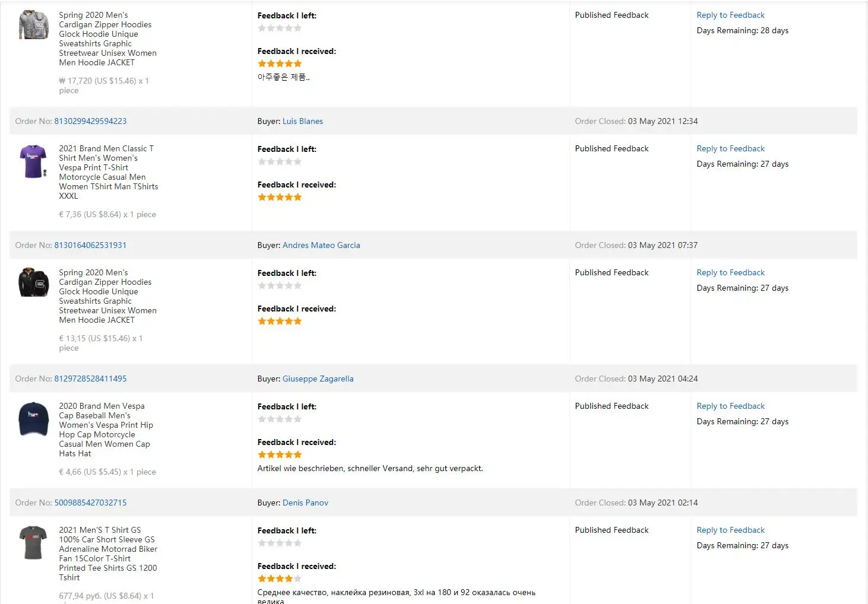868x604 pixels.
Task: Open order number 8130299429594223
Action: [x=90, y=121]
